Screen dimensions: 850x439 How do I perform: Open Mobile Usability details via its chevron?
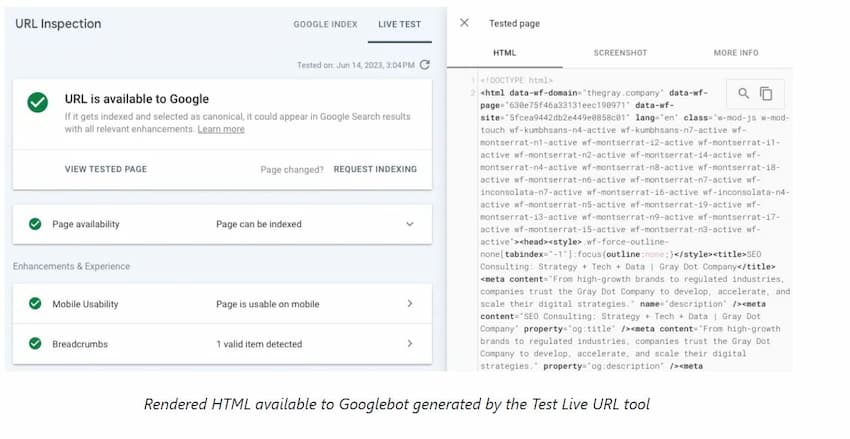409,304
